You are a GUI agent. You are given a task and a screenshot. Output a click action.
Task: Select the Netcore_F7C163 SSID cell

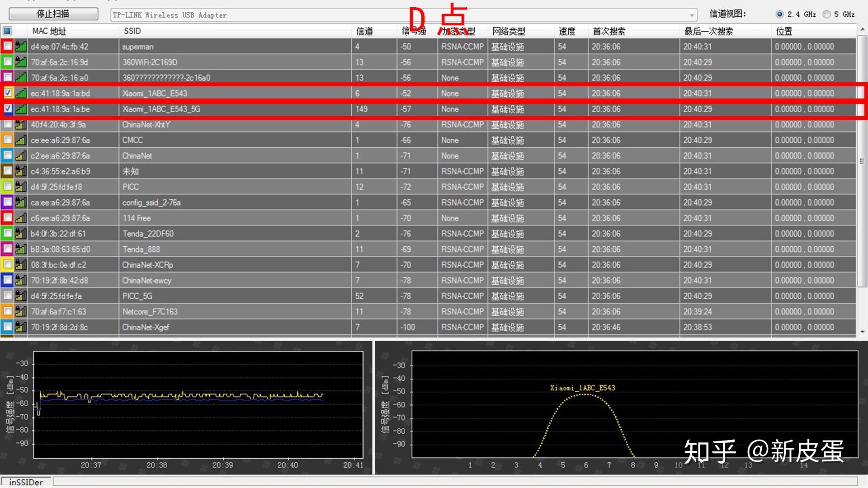(236, 311)
